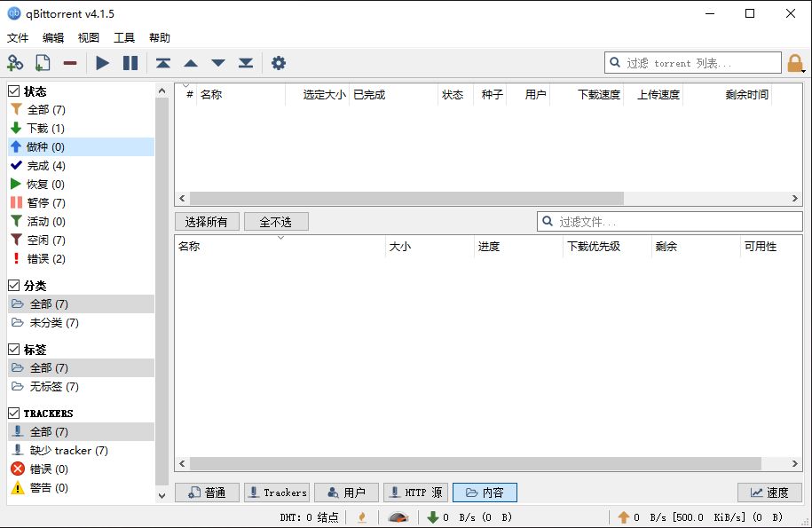
Task: Click right arrow of torrent list scrollbar
Action: 796,199
